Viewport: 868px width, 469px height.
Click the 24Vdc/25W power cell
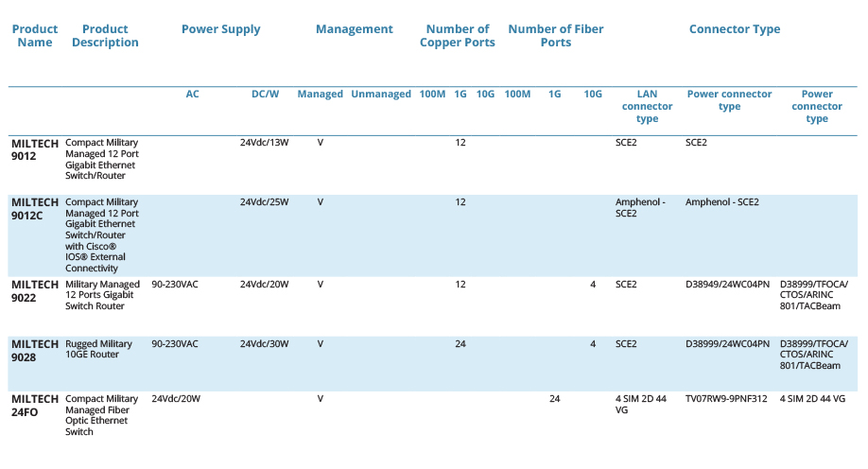coord(264,202)
